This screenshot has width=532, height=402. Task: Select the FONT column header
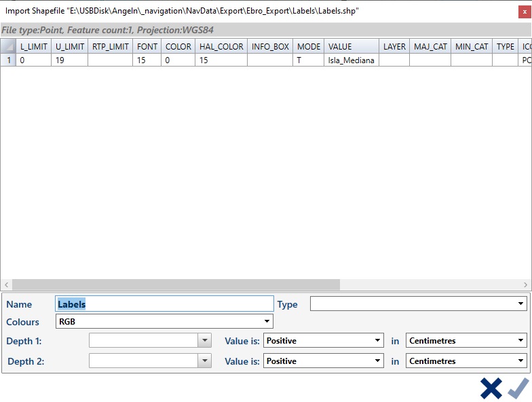pyautogui.click(x=147, y=46)
